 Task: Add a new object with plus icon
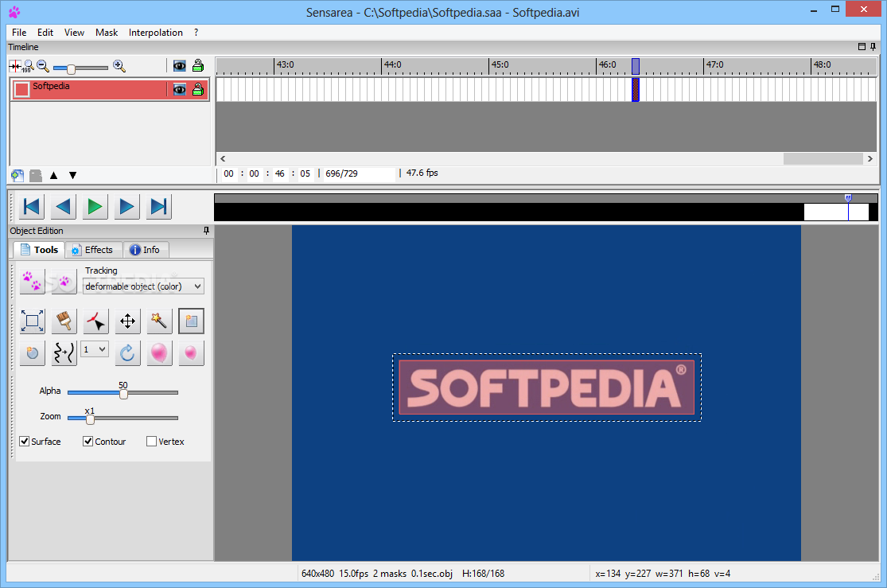click(17, 175)
